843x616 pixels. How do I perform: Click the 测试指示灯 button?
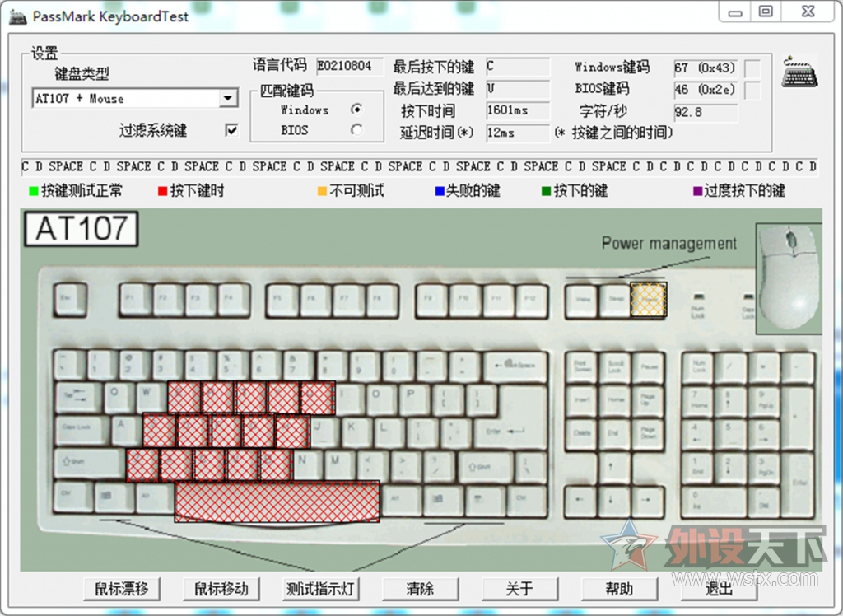pyautogui.click(x=320, y=589)
